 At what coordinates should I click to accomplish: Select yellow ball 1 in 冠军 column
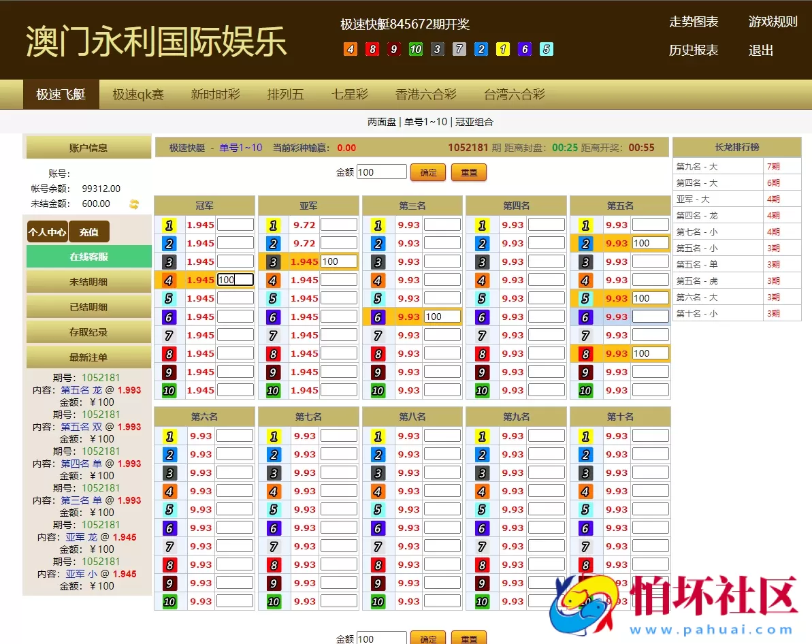[x=170, y=224]
